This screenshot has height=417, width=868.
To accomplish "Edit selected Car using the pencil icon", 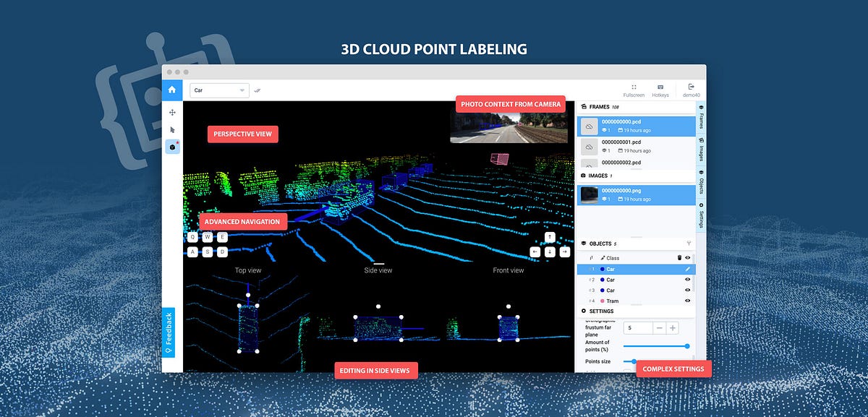I will [686, 269].
